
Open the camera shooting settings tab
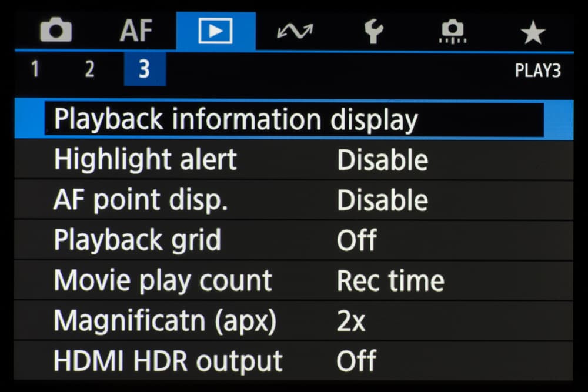point(55,31)
